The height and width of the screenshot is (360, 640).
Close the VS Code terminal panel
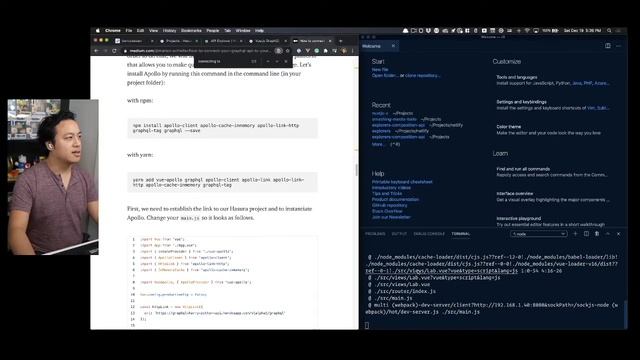(619, 234)
